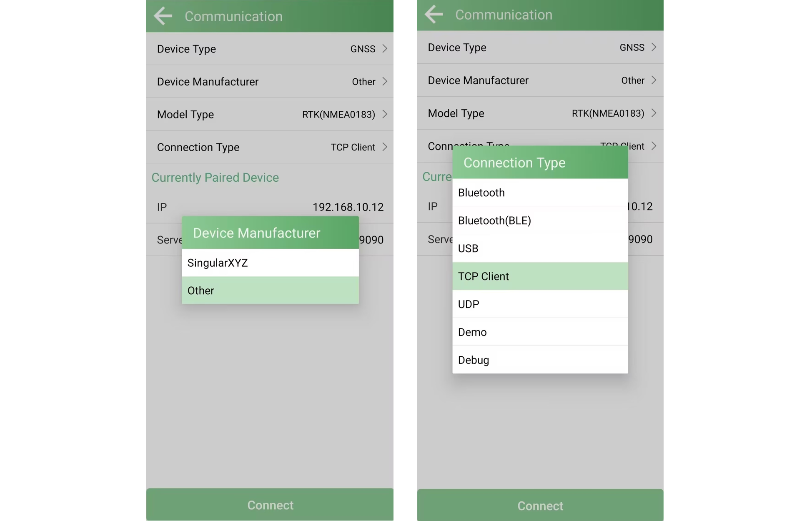Open Model Type row on right screen

tap(540, 113)
